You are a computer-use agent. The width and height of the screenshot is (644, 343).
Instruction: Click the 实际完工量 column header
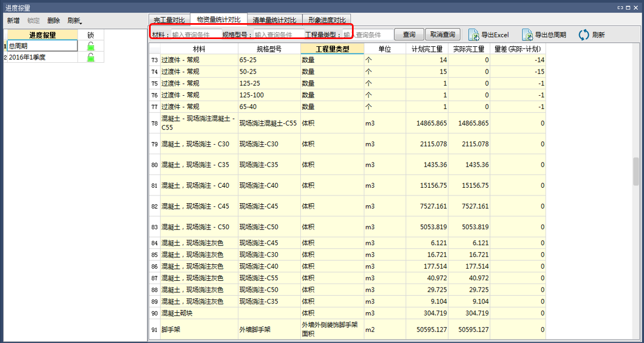(469, 49)
